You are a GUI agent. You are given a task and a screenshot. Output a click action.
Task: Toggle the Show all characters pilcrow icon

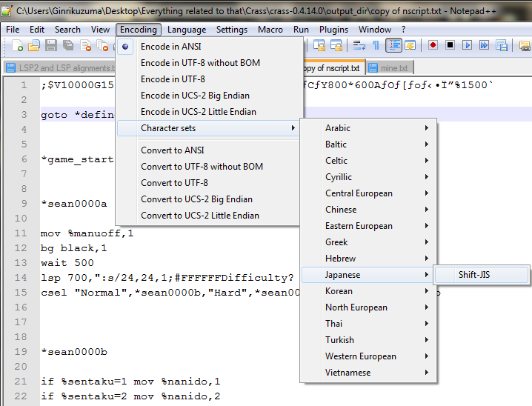376,45
